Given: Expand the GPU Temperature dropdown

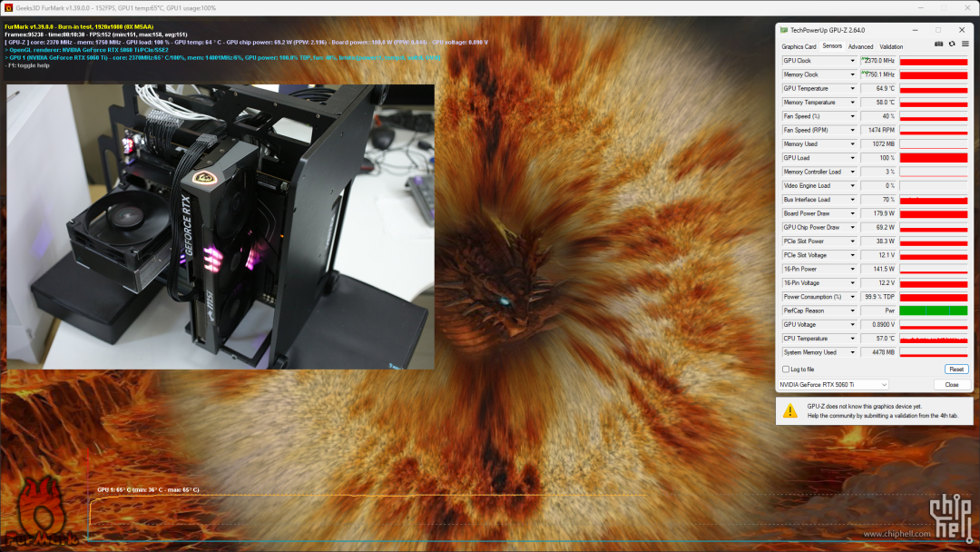Looking at the screenshot, I should point(852,89).
